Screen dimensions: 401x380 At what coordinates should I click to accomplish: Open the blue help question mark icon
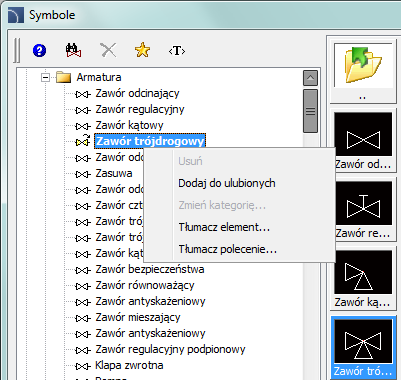[39, 51]
